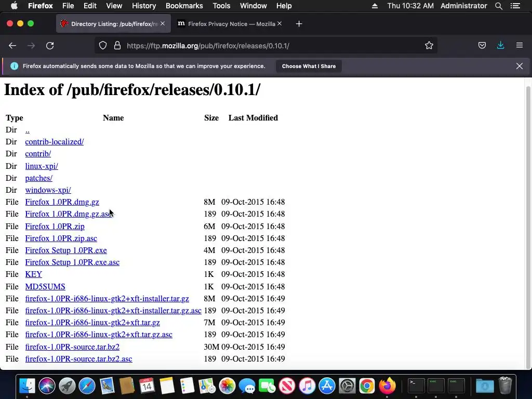532x399 pixels.
Task: Switch to the Firefox Privacy Notice tab
Action: pos(230,24)
